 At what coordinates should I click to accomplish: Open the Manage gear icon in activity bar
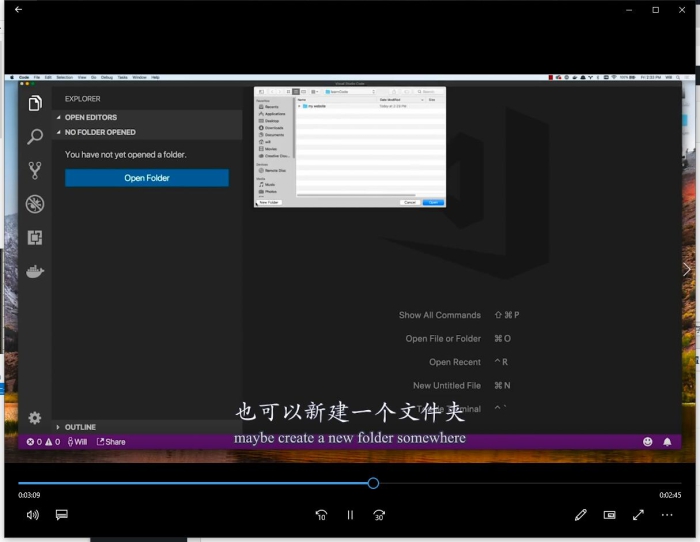coord(35,418)
